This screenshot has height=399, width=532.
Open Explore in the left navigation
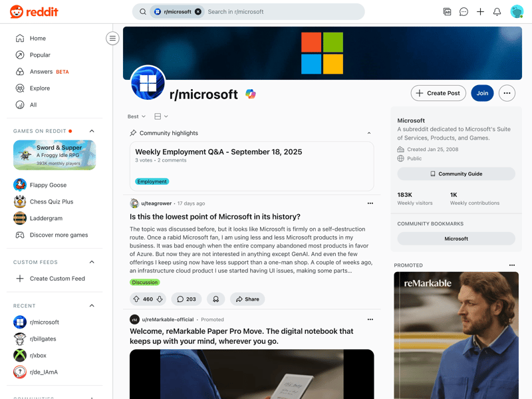[x=40, y=88]
